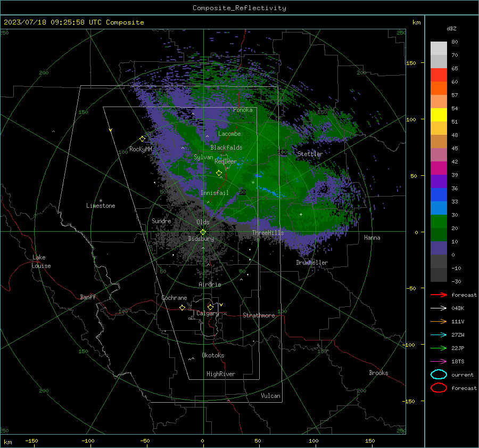
Task: Click the Lacombe city label
Action: coord(229,134)
